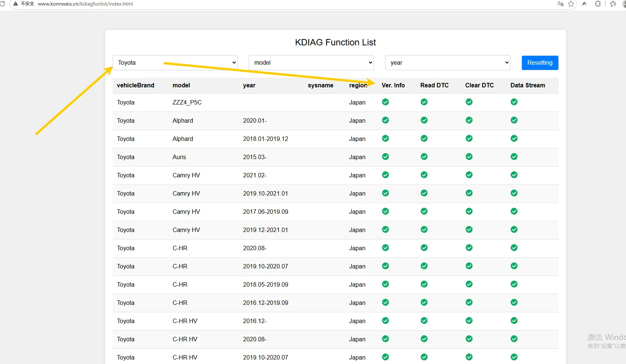Open the Toyota vehicle brand dropdown
This screenshot has height=364, width=626.
[175, 62]
